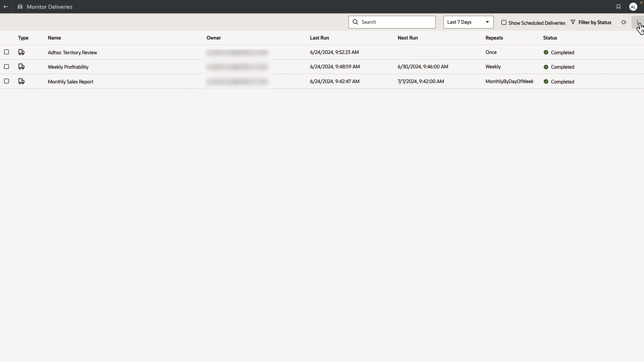Click the green Completed check icon for Weekly Profitability

click(546, 67)
